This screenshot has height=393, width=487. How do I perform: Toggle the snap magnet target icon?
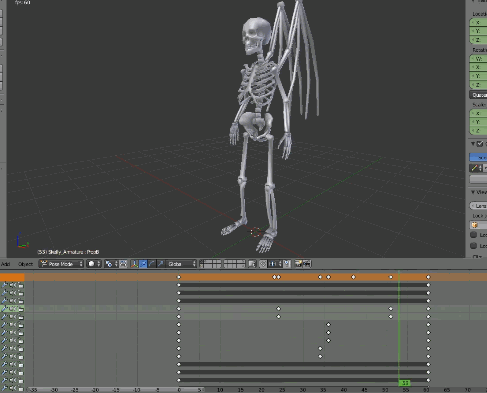coord(287,264)
